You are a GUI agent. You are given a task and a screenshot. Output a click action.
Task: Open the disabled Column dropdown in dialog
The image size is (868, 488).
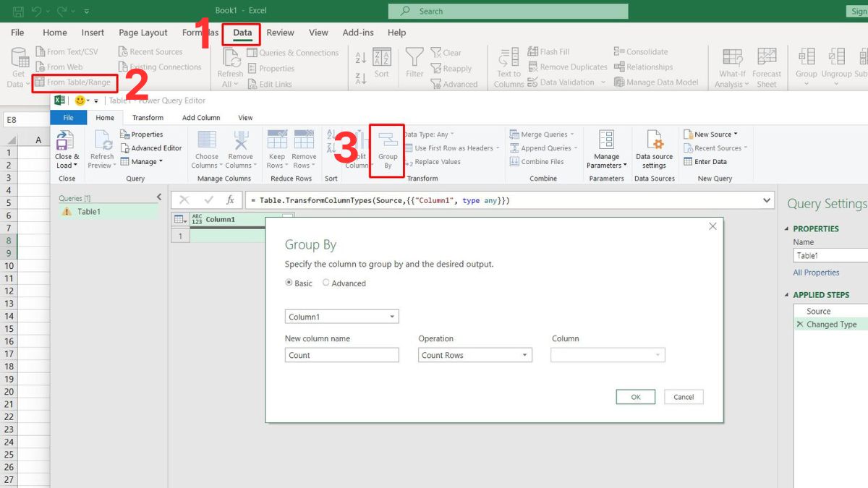click(x=608, y=355)
